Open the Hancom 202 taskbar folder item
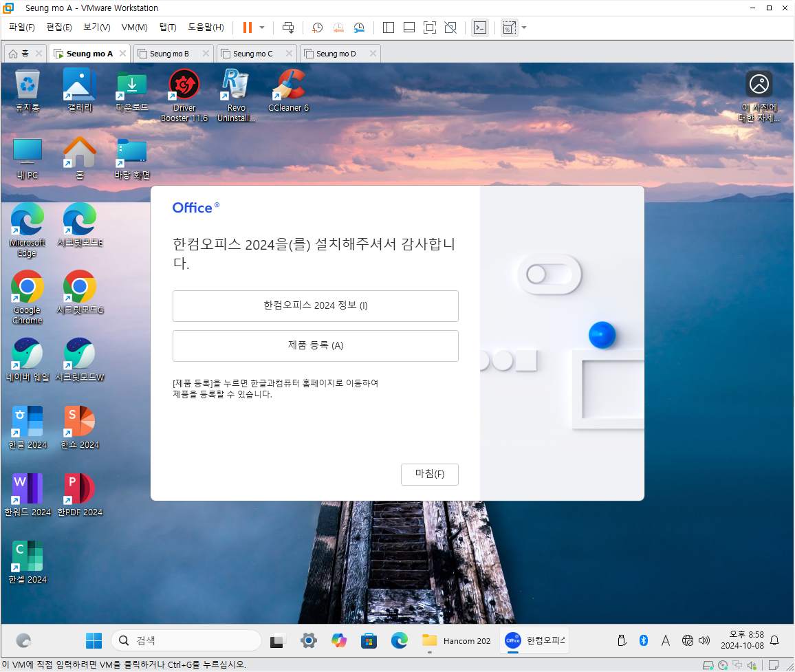Viewport: 795px width, 672px height. tap(457, 640)
